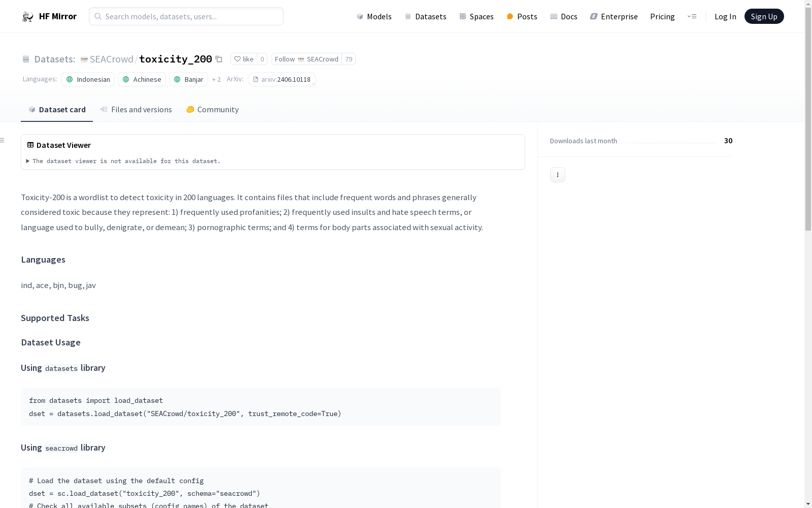Follow the SEACrowd organization
This screenshot has height=508, width=812.
(x=307, y=59)
